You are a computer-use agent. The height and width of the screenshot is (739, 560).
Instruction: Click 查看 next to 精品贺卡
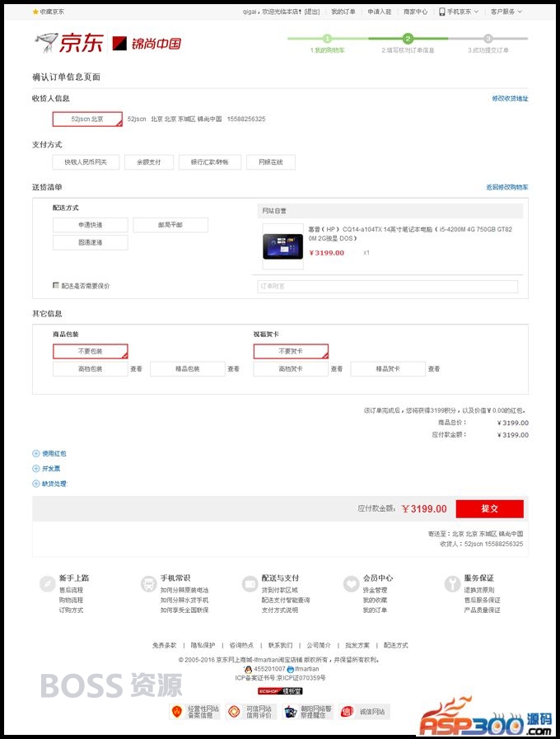(434, 368)
